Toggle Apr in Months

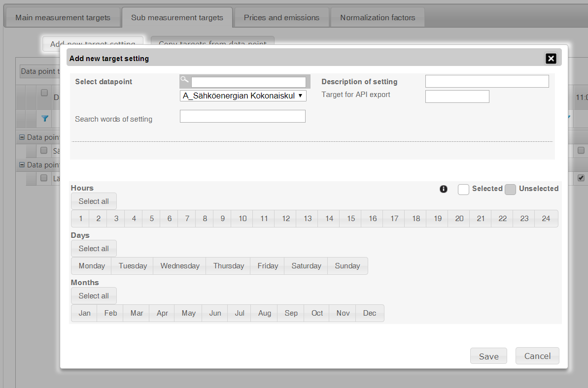pyautogui.click(x=162, y=313)
